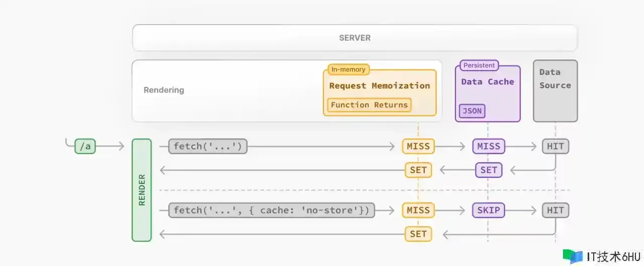Click the green /a route badge
This screenshot has height=266, width=644.
pos(85,146)
